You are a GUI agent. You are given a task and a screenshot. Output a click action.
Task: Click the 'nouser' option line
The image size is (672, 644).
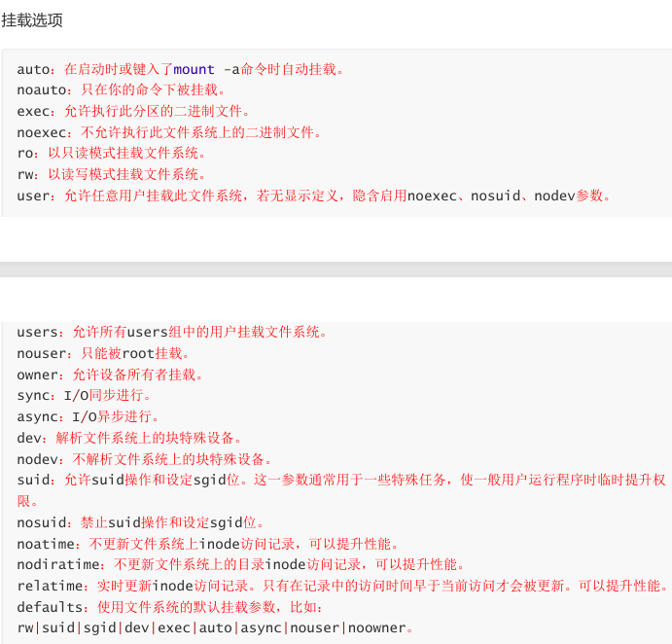(x=103, y=353)
